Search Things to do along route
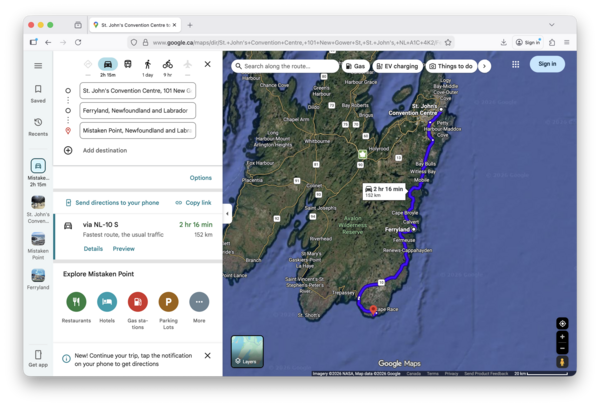The height and width of the screenshot is (407, 600). [x=451, y=66]
